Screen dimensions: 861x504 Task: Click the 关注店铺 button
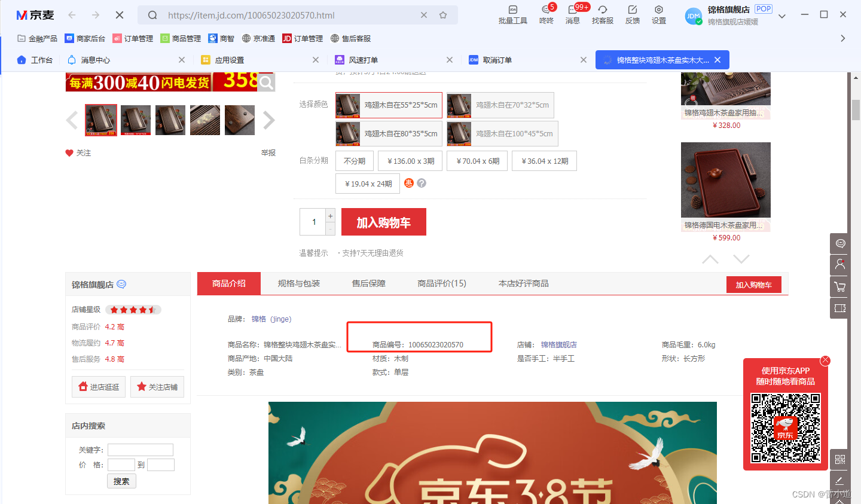point(157,387)
